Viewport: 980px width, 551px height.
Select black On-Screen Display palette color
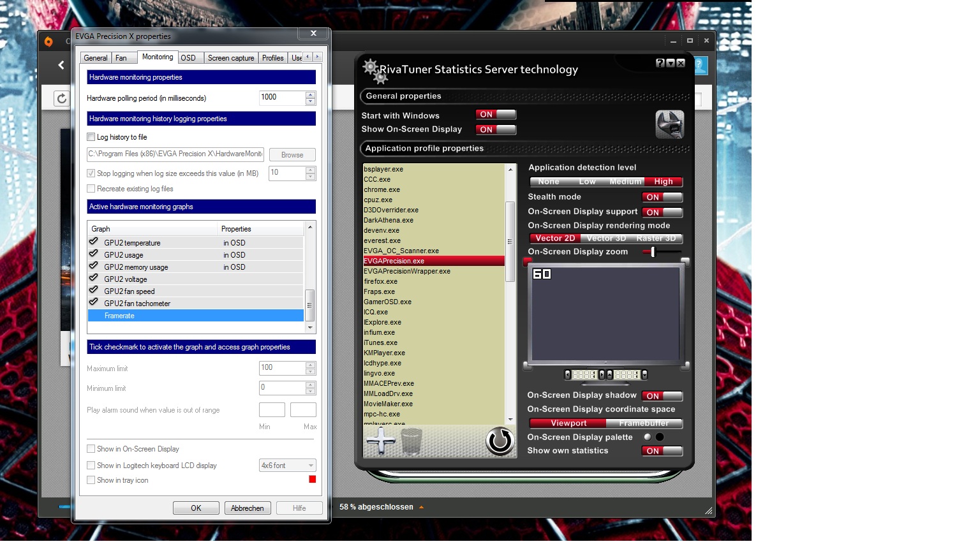point(660,437)
